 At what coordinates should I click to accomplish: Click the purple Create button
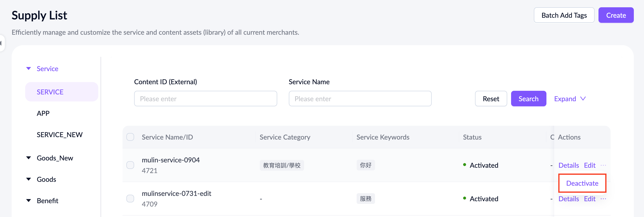(616, 15)
